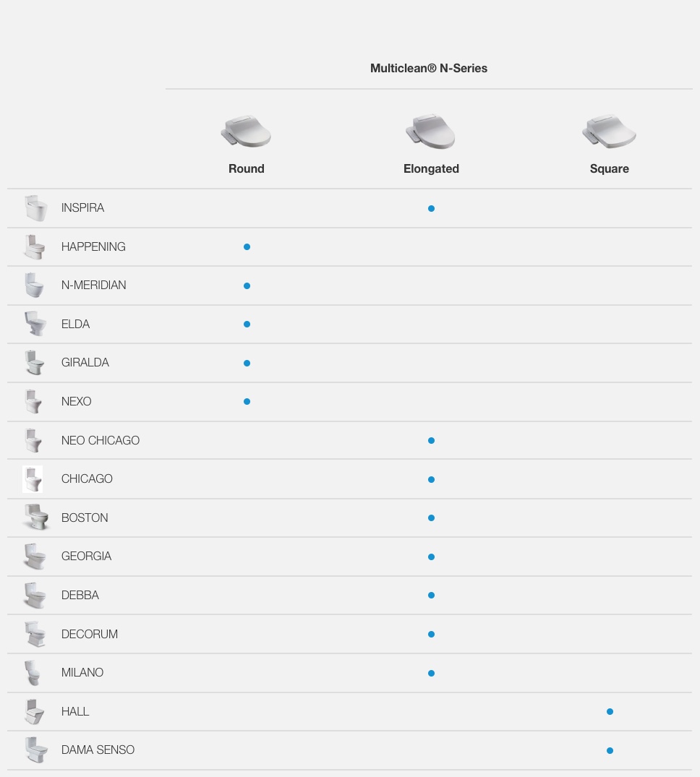The width and height of the screenshot is (700, 777).
Task: Click the Round bidet seat image
Action: 246,132
